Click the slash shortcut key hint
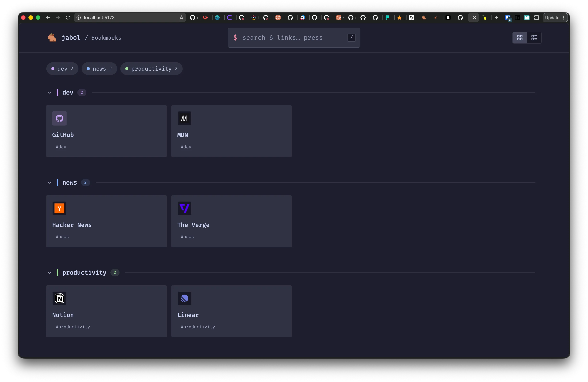The width and height of the screenshot is (588, 382). click(351, 38)
